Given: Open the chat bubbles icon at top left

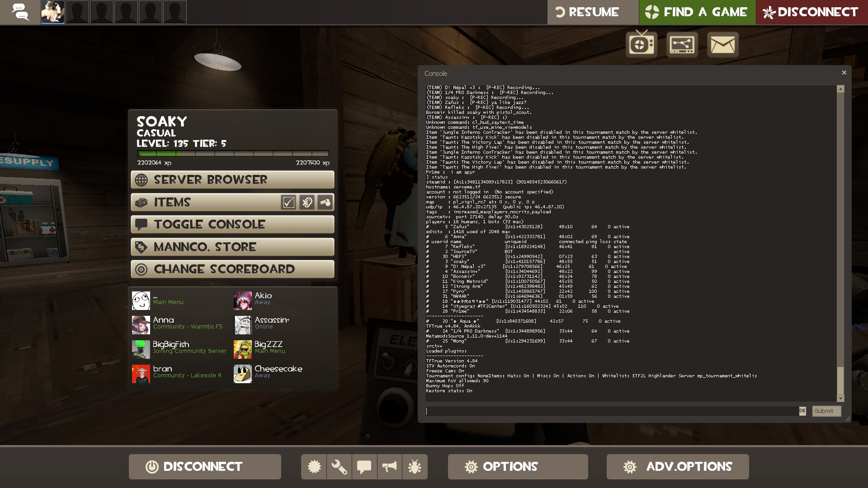Looking at the screenshot, I should pos(20,12).
